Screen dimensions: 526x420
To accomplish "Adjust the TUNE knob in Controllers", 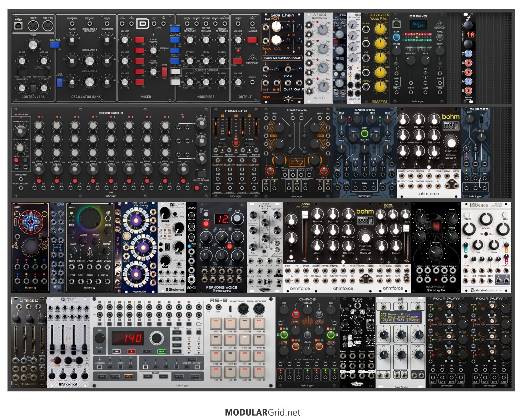I will (33, 45).
